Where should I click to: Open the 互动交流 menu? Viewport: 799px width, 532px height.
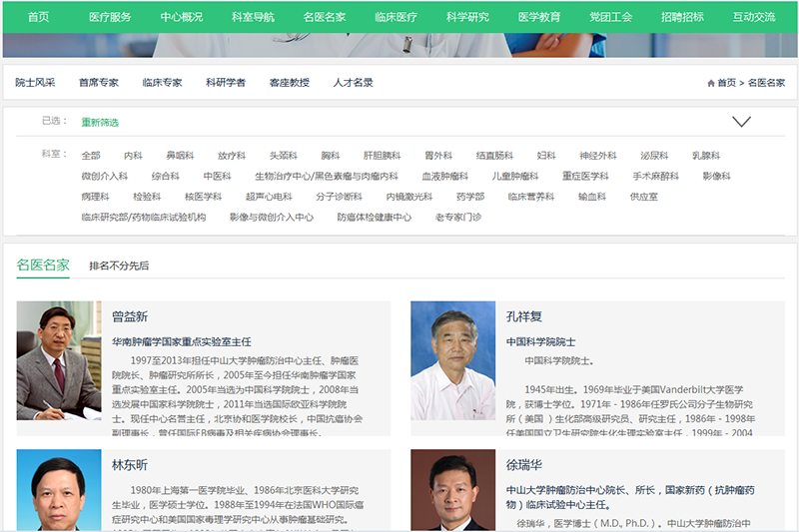tap(754, 17)
